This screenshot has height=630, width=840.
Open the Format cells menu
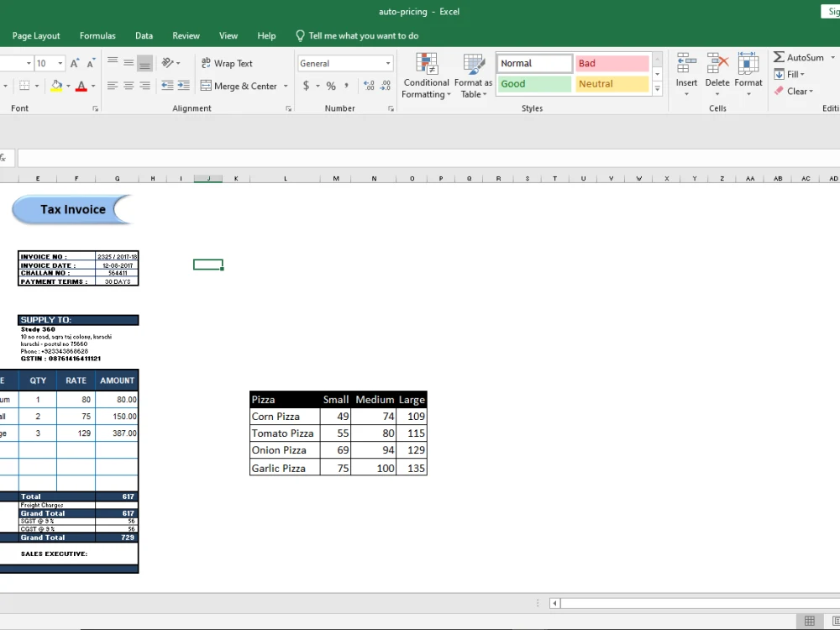(748, 75)
